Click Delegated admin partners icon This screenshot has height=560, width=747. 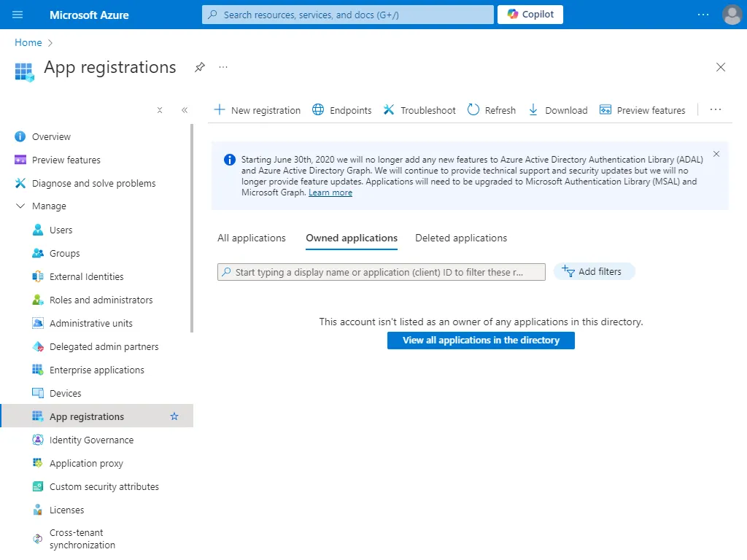click(38, 346)
